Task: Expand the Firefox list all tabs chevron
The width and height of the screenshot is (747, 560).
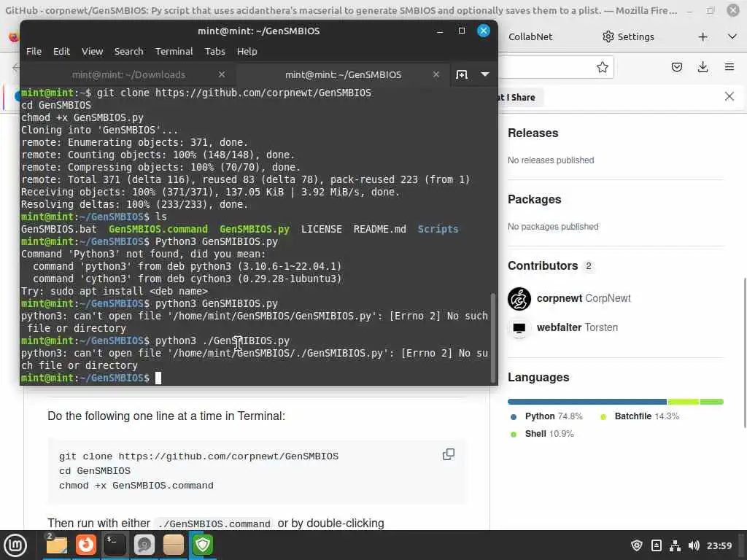Action: 732,36
